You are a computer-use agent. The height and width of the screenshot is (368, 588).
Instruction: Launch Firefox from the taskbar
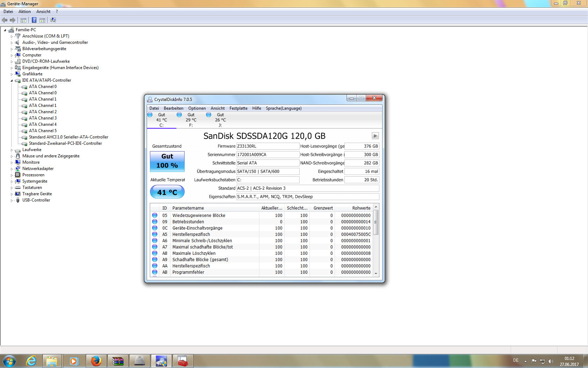click(x=96, y=361)
